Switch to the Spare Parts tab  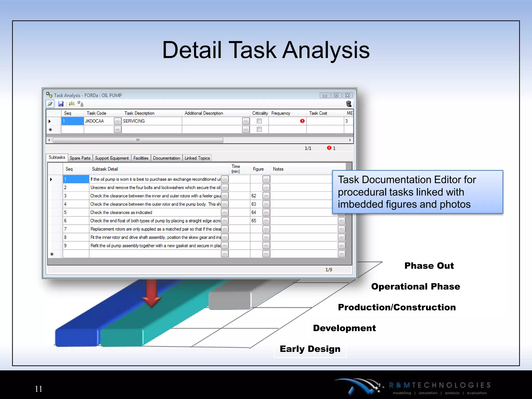(80, 158)
